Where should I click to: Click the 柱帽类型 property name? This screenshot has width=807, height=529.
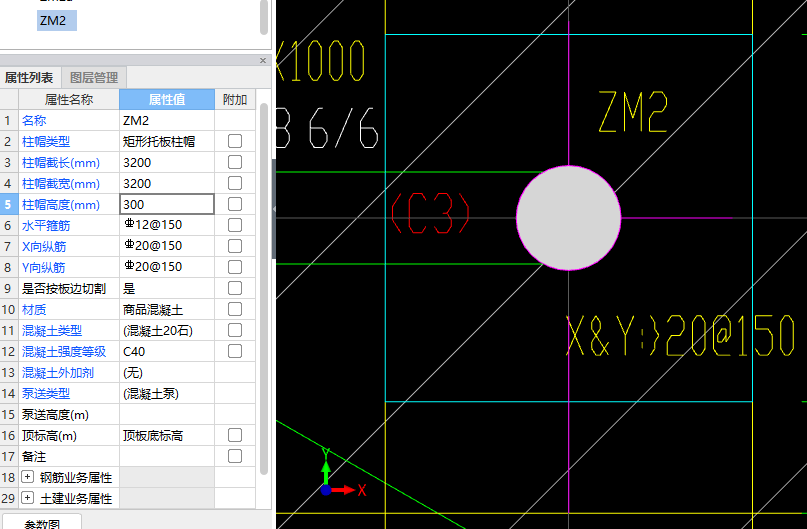tap(46, 142)
